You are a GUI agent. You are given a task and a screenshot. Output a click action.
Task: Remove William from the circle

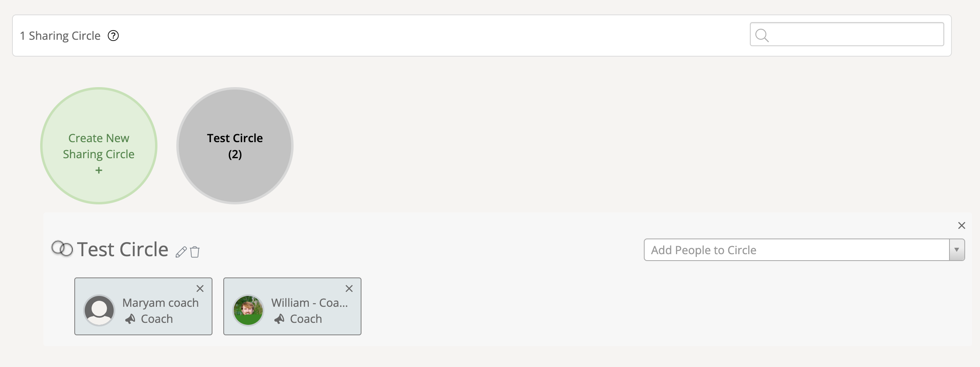[x=349, y=288]
